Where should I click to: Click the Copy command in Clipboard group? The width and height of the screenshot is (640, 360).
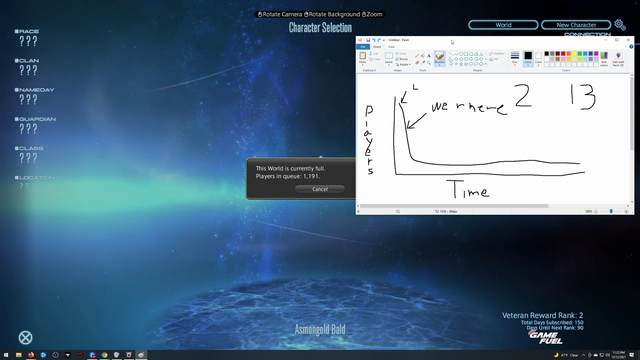374,59
